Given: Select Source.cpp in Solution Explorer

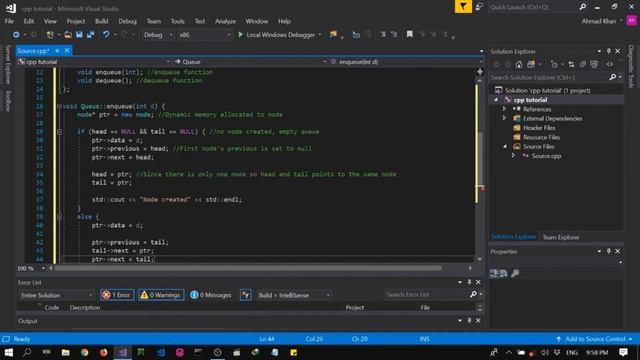Looking at the screenshot, I should pos(546,156).
